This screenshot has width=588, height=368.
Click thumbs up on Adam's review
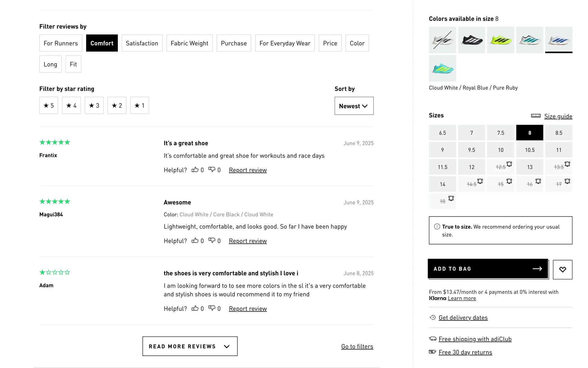click(195, 308)
